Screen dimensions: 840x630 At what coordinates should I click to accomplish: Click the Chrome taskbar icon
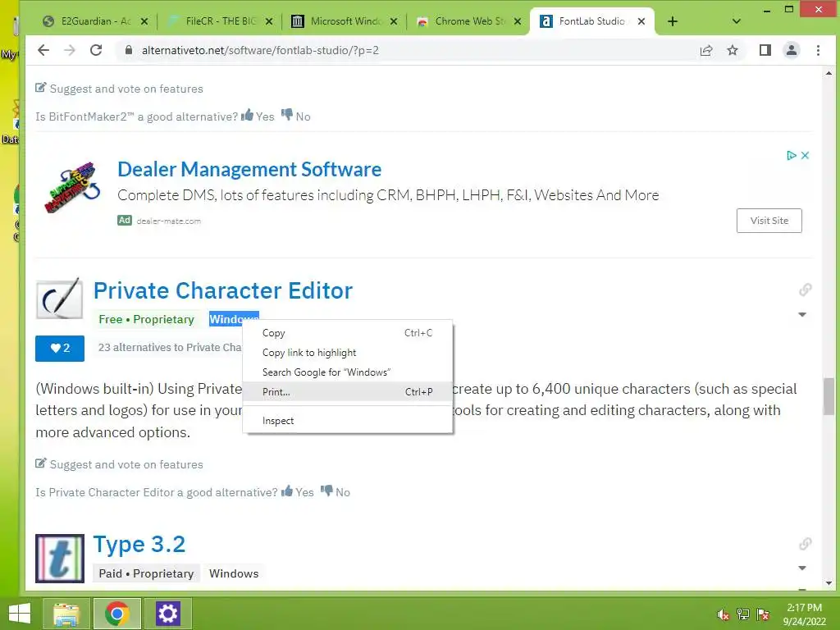tap(117, 614)
